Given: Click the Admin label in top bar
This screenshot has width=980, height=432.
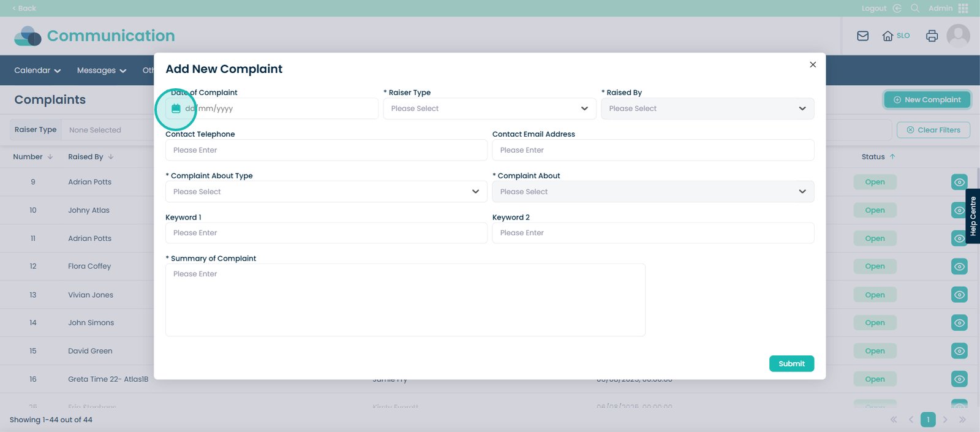Looking at the screenshot, I should [940, 8].
